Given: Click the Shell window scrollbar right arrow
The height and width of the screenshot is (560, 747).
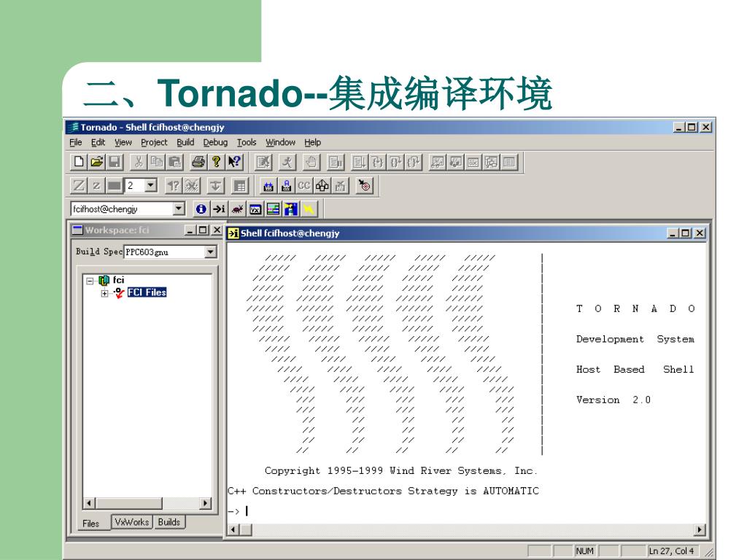Looking at the screenshot, I should click(x=700, y=529).
